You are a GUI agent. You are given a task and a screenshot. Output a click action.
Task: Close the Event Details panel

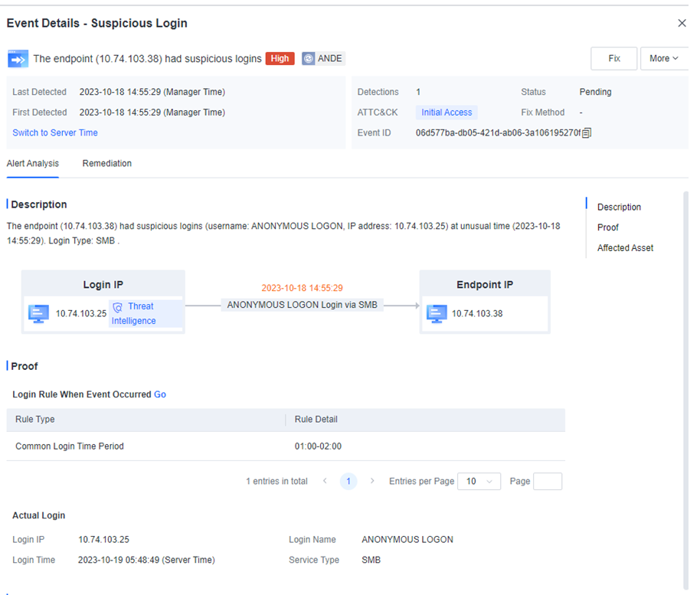[682, 24]
